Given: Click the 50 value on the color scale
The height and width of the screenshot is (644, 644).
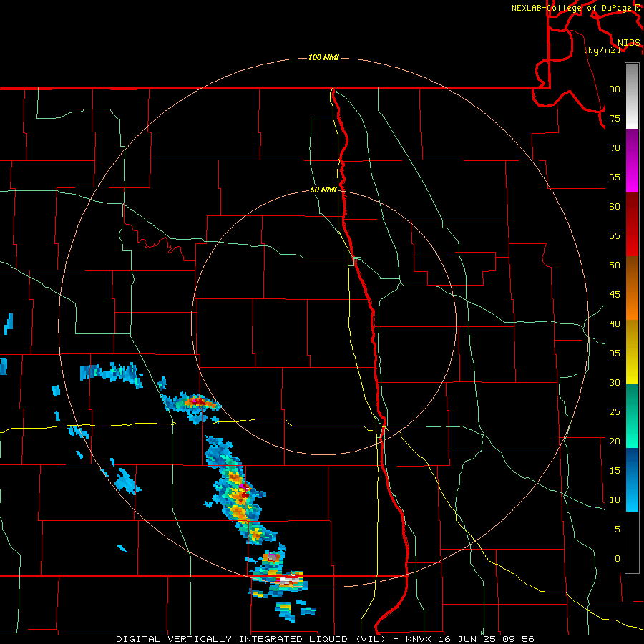Looking at the screenshot, I should coord(615,265).
